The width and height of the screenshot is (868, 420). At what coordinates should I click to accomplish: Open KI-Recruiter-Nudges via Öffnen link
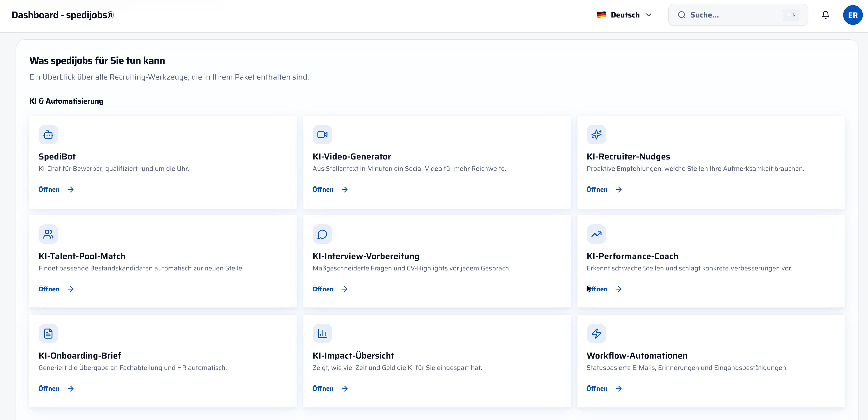point(604,190)
